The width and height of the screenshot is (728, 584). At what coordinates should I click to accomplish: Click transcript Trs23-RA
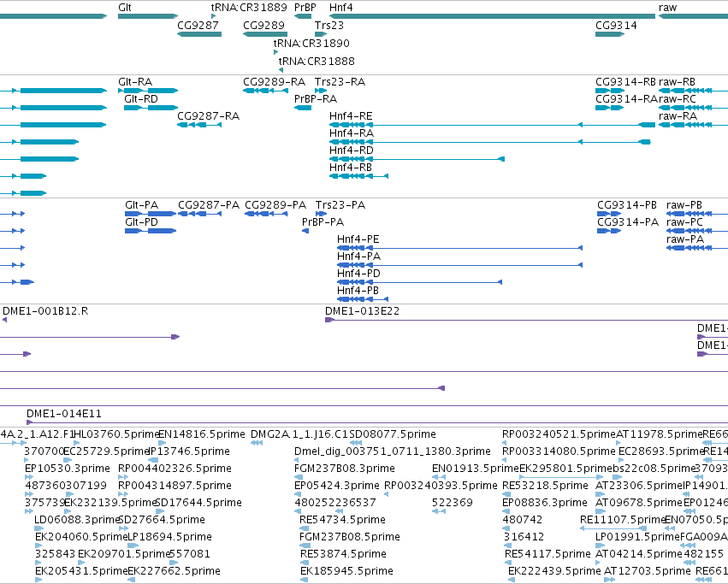[x=321, y=91]
